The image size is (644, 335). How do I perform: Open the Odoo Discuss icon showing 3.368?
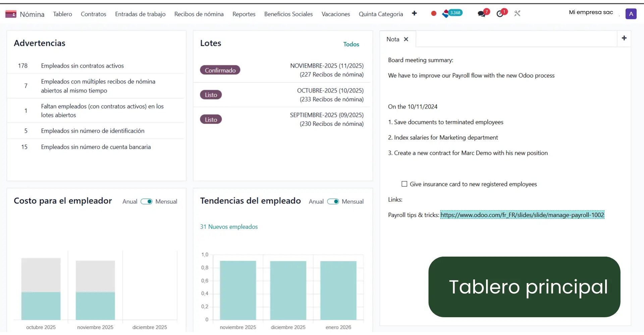[x=452, y=13]
